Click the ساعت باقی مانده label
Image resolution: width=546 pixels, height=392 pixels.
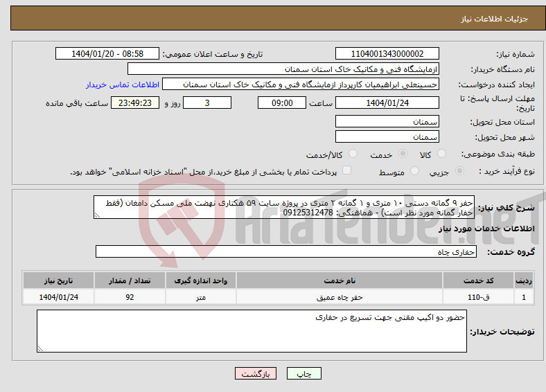(77, 103)
